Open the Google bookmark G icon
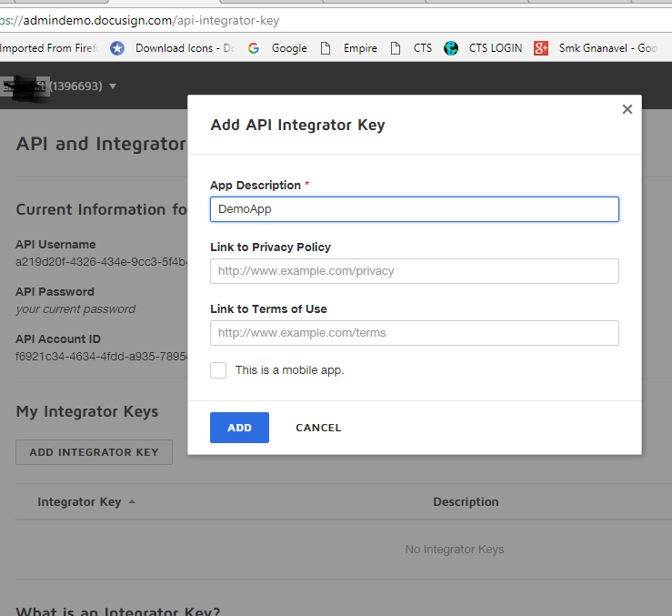 (254, 48)
